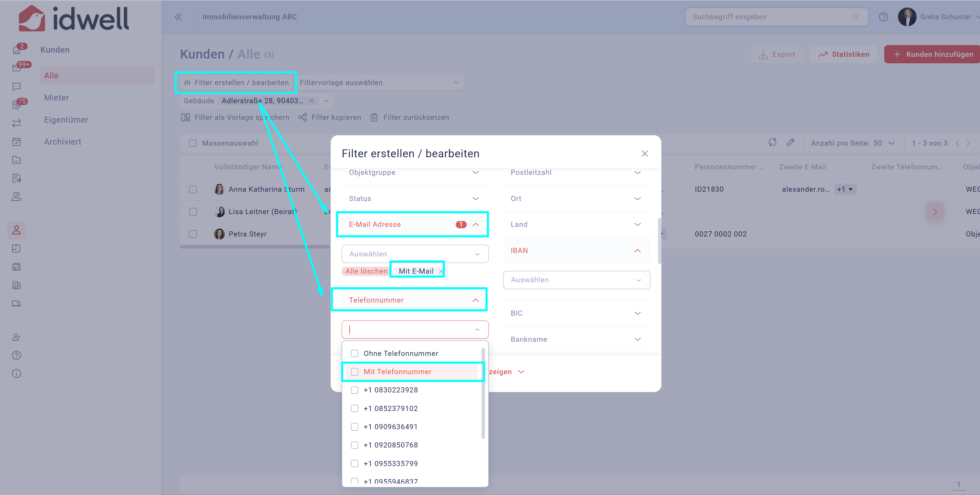Remove the Mit E-Mail filter tag
Image resolution: width=980 pixels, height=495 pixels.
(x=441, y=272)
